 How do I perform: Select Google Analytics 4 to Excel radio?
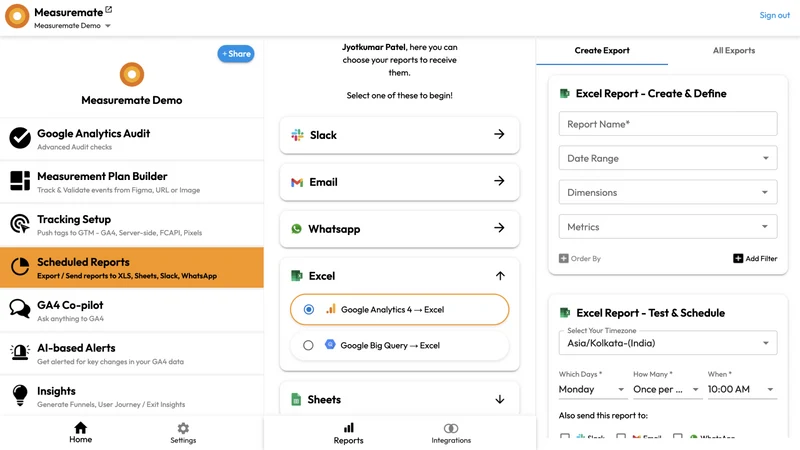(309, 309)
